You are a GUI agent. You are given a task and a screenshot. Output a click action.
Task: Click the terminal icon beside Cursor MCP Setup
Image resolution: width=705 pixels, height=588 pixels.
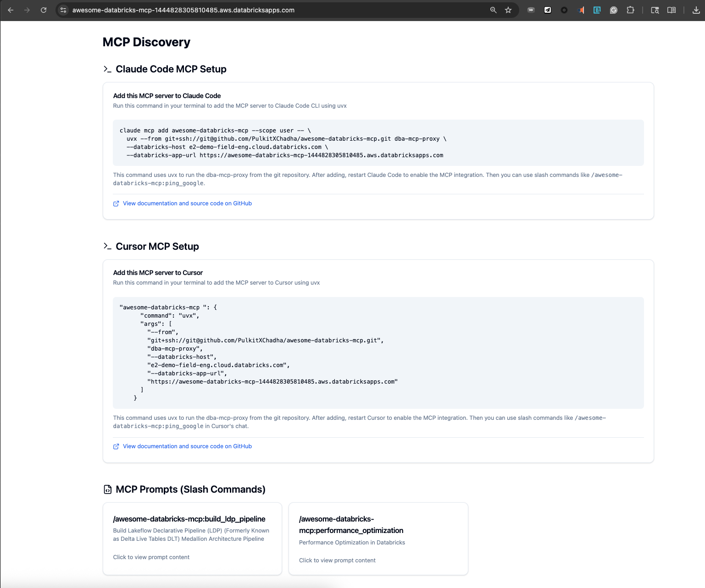coord(107,246)
